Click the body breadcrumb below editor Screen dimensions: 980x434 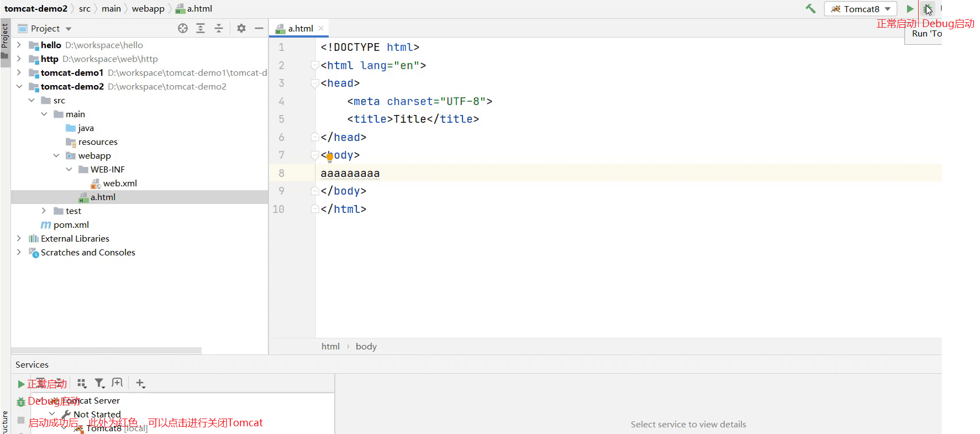tap(366, 346)
